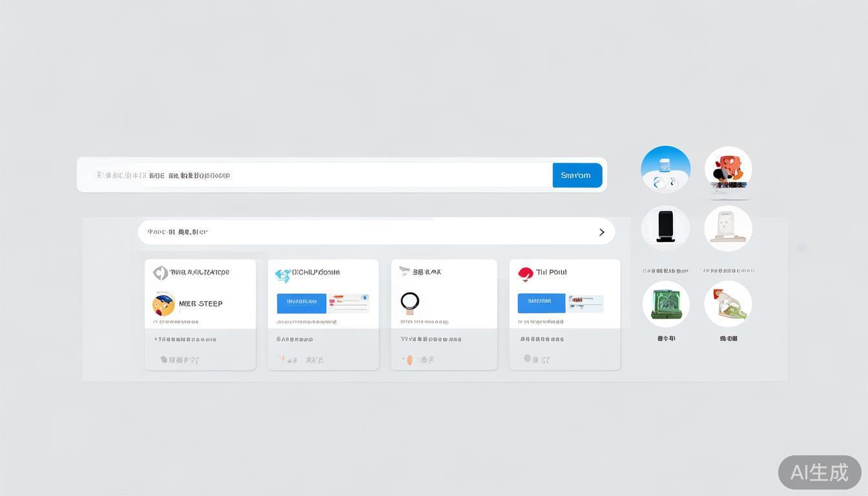This screenshot has width=868, height=496.
Task: Click the teal logo icon in second card
Action: [283, 275]
